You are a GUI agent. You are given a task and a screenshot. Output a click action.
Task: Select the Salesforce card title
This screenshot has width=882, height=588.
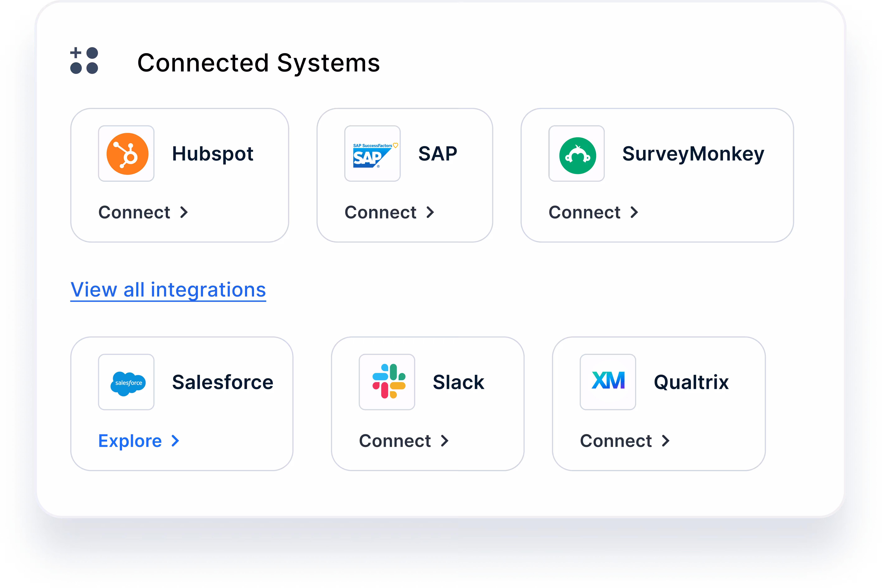223,382
